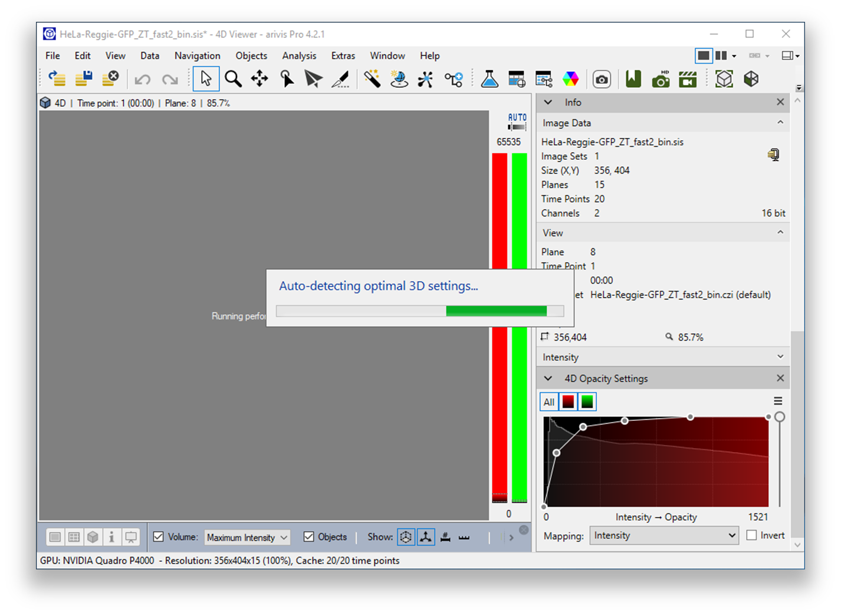Click the AUTO button above the histogram

point(516,117)
